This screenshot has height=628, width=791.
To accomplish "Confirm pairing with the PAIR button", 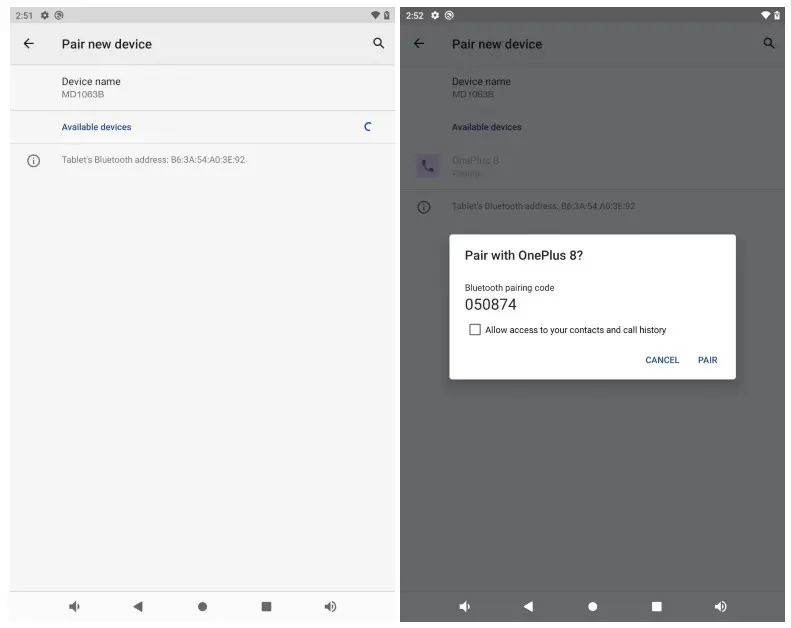I will tap(707, 360).
